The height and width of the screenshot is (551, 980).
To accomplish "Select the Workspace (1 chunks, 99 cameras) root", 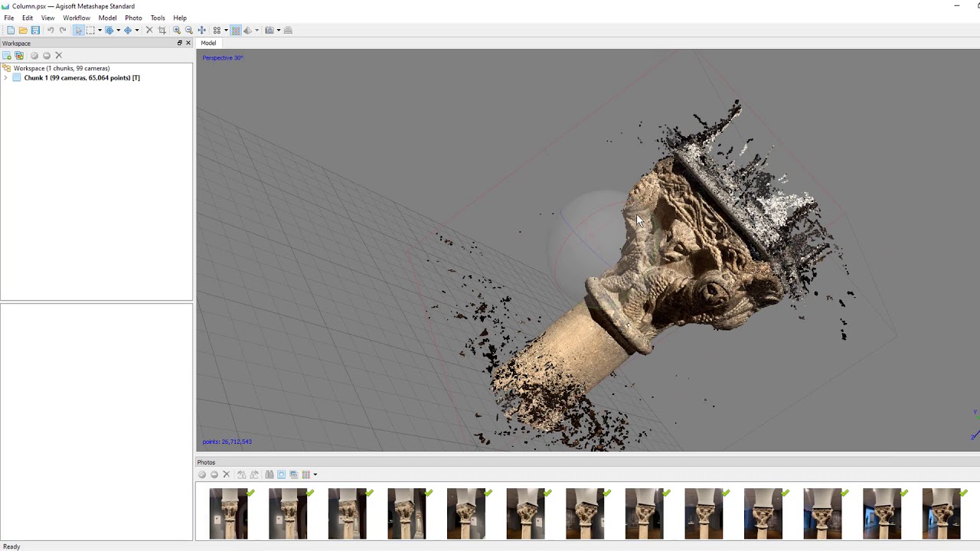I will point(61,68).
